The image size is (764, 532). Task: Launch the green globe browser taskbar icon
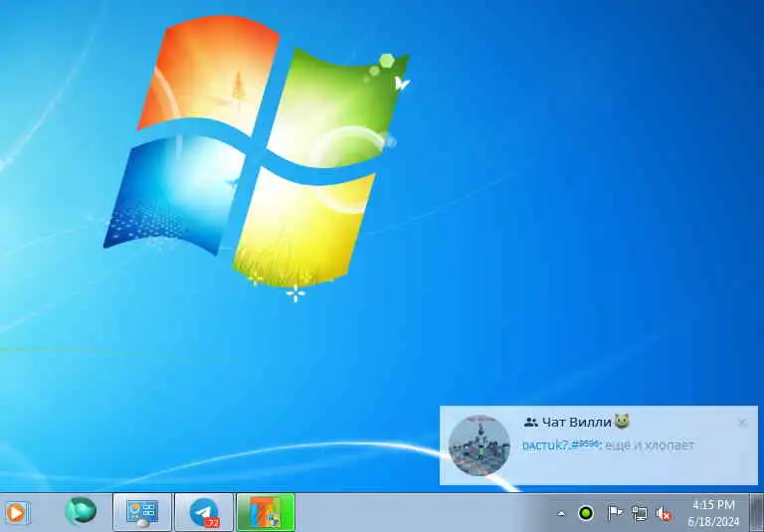point(81,510)
